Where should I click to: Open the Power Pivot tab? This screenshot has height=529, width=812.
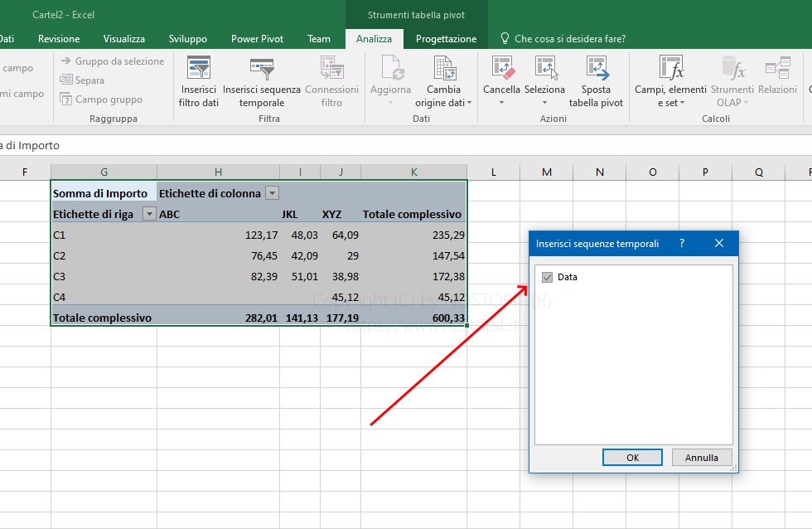[x=258, y=39]
